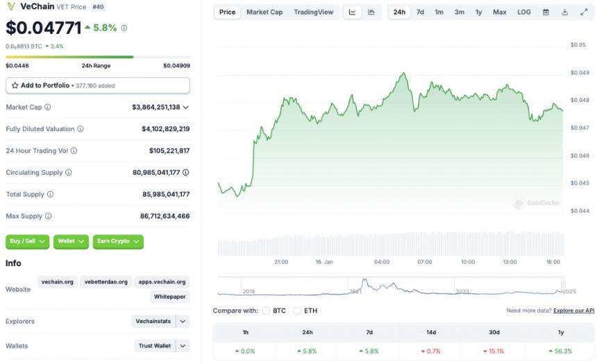Open the Max Supply info icon
This screenshot has height=364, width=597.
tap(49, 216)
